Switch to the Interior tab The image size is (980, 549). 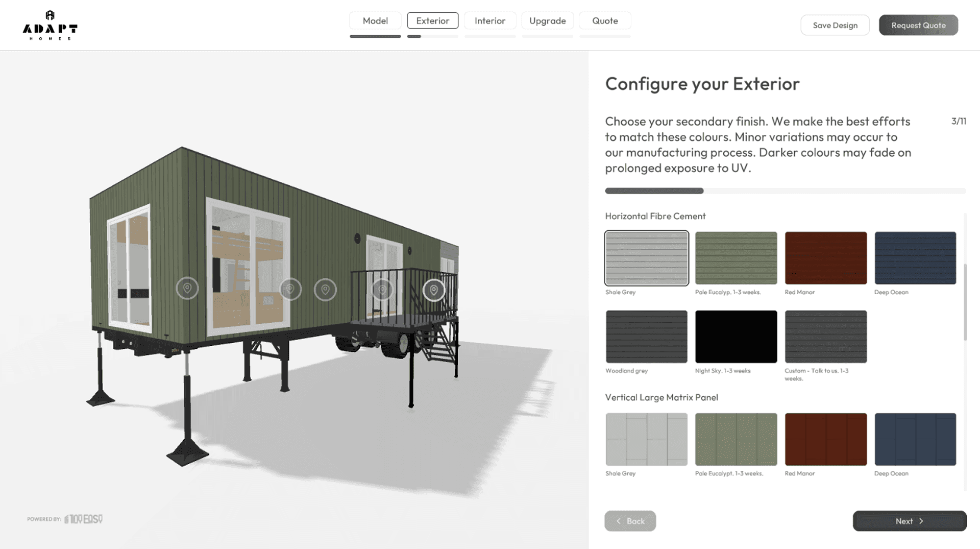tap(490, 20)
